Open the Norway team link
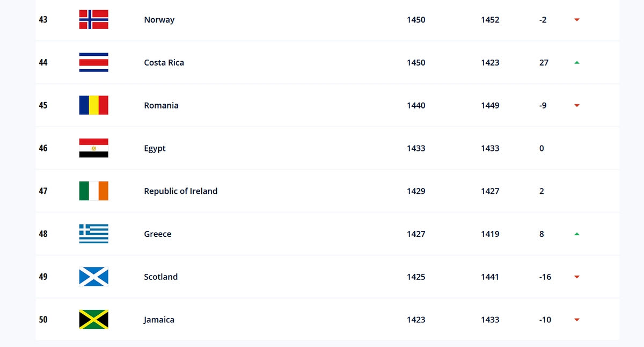644x347 pixels. pos(159,20)
